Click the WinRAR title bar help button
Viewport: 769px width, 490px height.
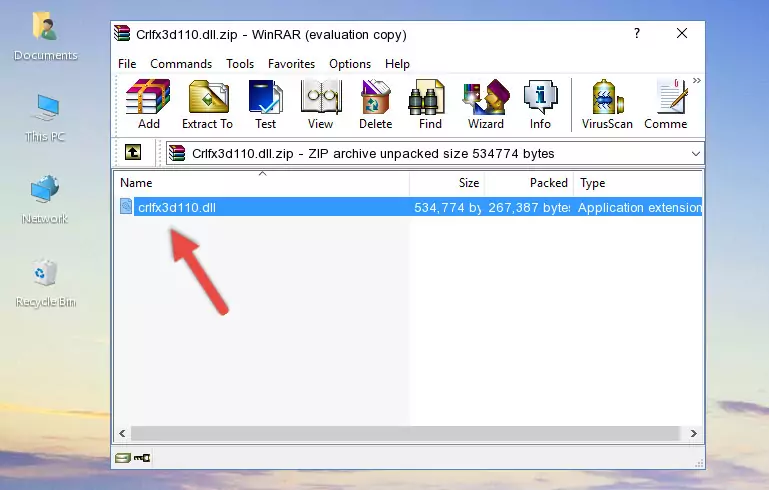(637, 33)
